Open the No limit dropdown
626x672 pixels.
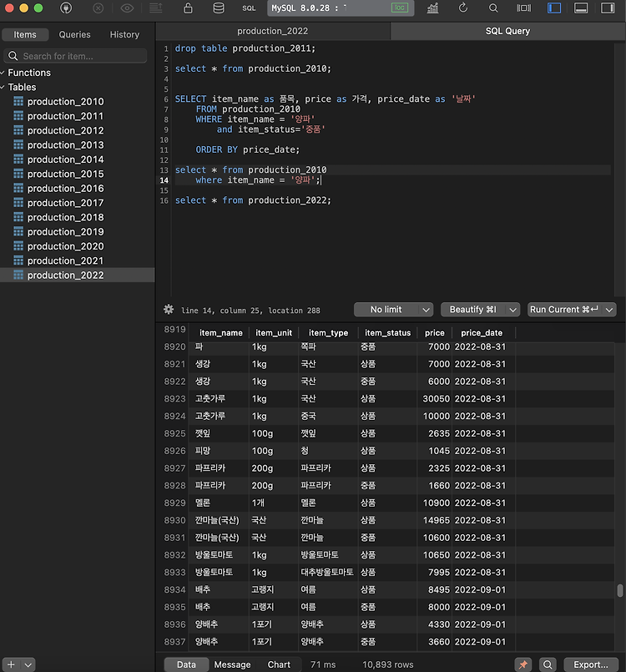click(x=393, y=310)
